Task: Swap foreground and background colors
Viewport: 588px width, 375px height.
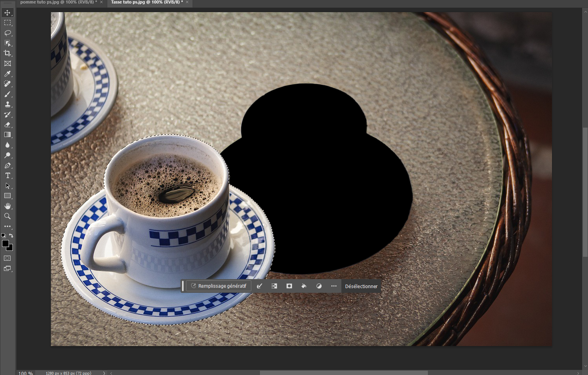Action: [x=11, y=236]
